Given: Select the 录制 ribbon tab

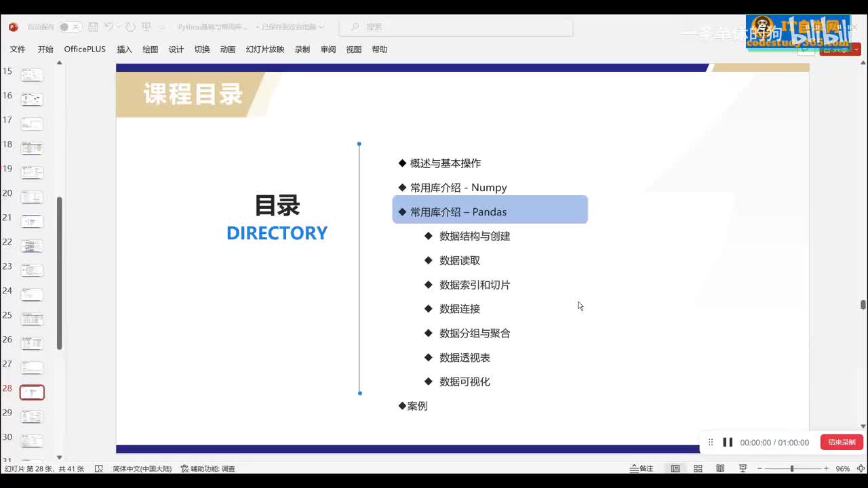Looking at the screenshot, I should (x=302, y=49).
